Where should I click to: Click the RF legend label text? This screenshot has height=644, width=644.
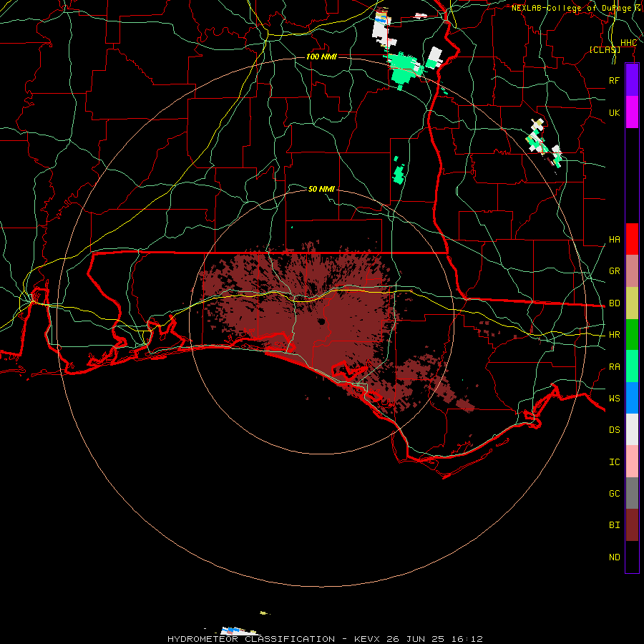click(614, 80)
